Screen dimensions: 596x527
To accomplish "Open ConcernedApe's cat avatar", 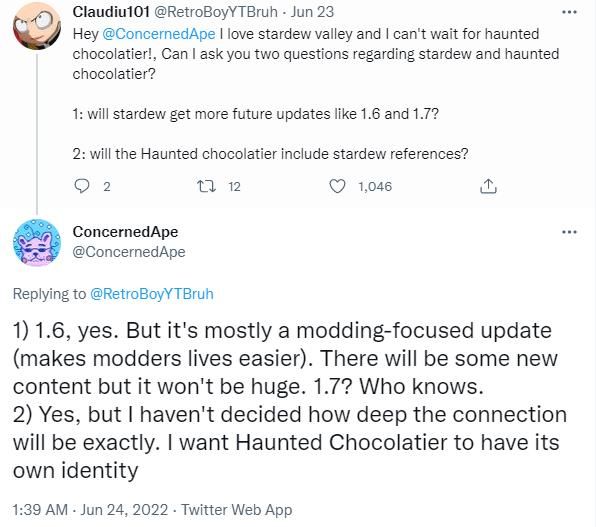I will pos(36,242).
